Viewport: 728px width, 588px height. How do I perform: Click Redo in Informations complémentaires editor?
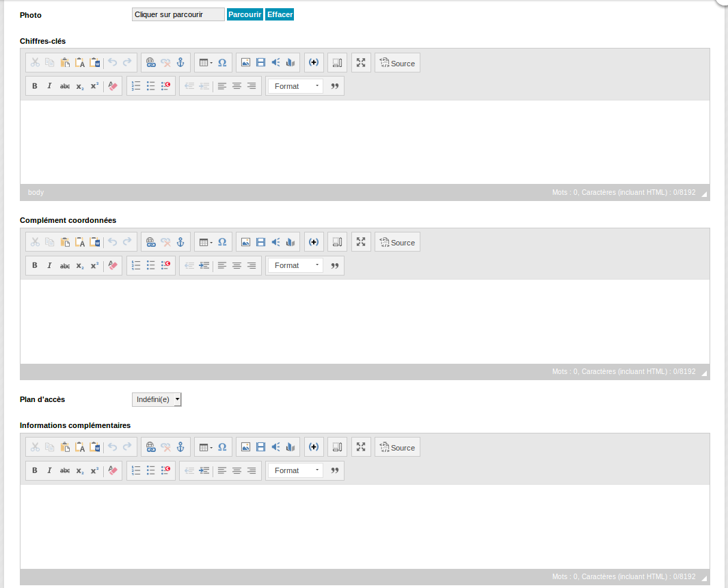point(127,446)
